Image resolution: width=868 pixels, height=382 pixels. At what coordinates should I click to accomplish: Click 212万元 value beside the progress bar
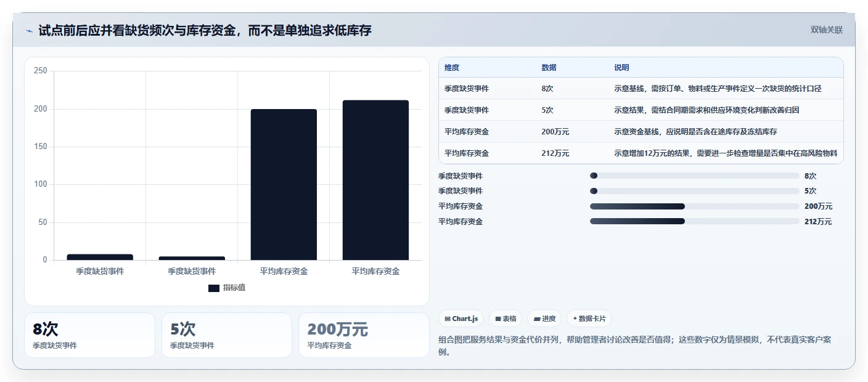coord(818,222)
